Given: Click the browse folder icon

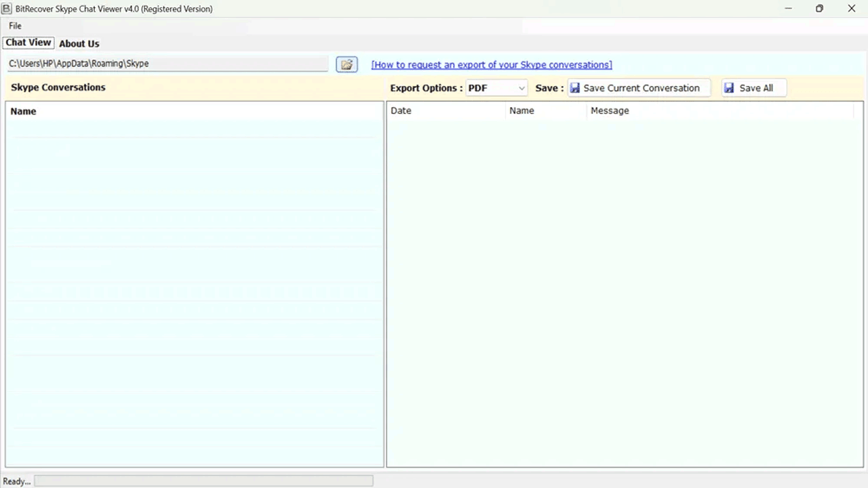Looking at the screenshot, I should 347,64.
